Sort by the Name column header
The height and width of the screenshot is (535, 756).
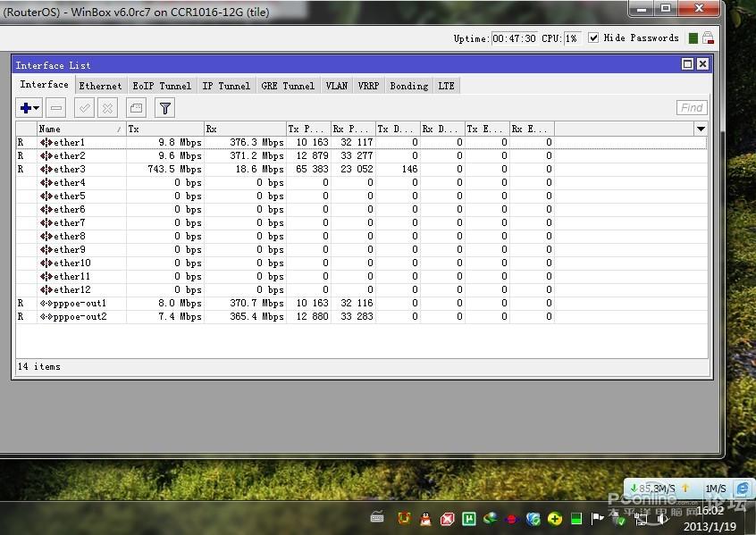[81, 129]
